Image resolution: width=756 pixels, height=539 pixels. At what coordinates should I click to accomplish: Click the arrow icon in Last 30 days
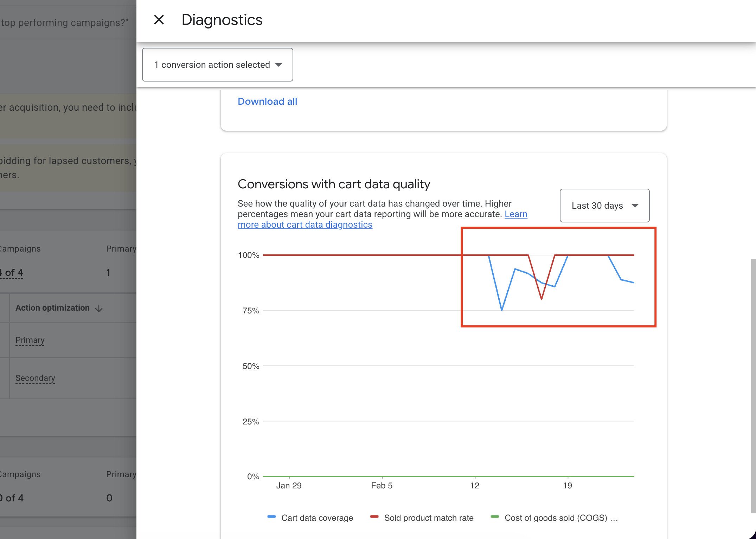pyautogui.click(x=635, y=206)
